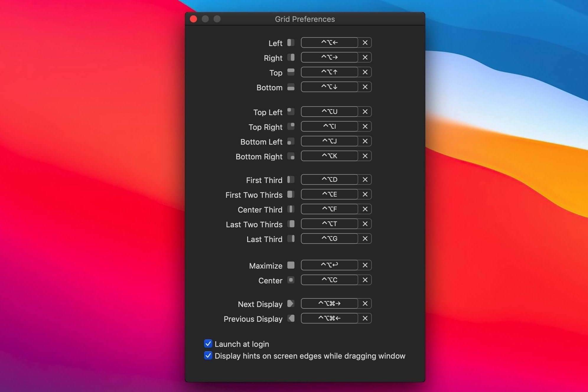The width and height of the screenshot is (588, 392).
Task: Click the Bottom half layout icon
Action: coord(291,87)
